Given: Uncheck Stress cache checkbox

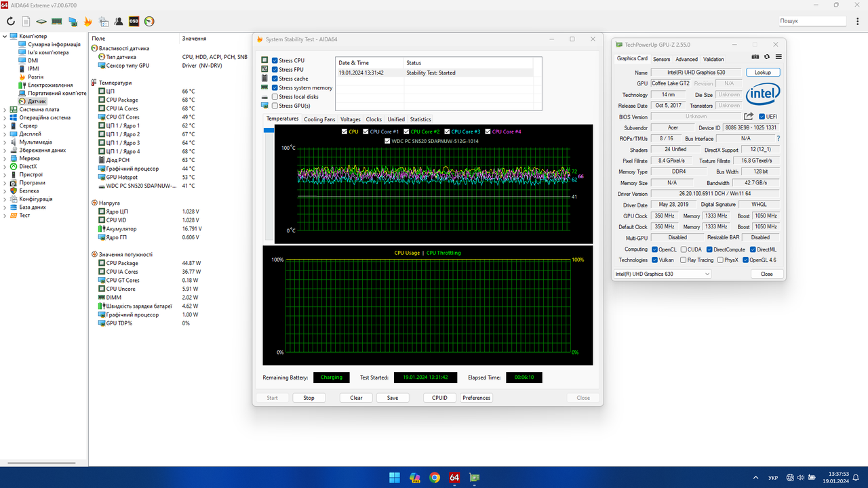Looking at the screenshot, I should tap(275, 79).
